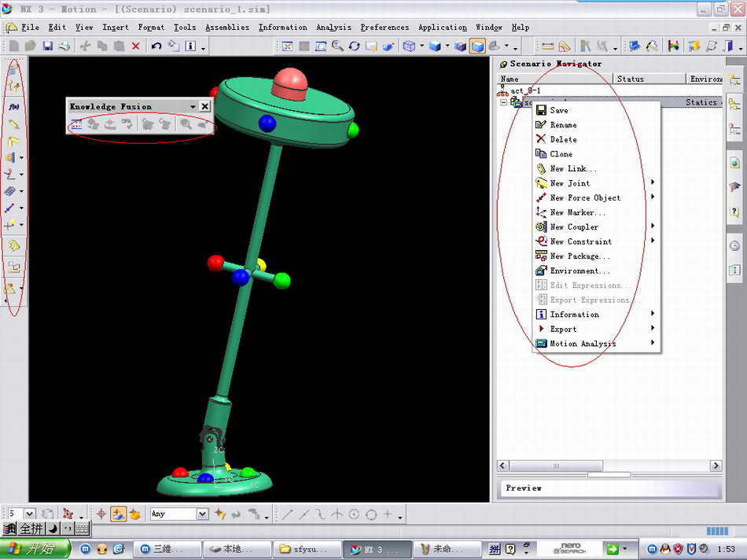The image size is (747, 560).
Task: Select New Marker... menu entry
Action: click(596, 212)
